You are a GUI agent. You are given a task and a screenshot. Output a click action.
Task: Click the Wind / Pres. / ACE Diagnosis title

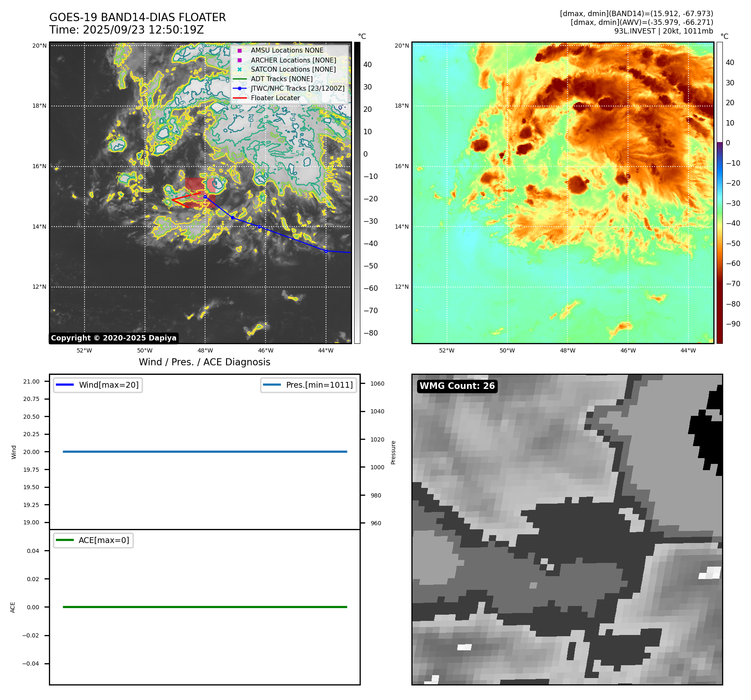click(205, 362)
